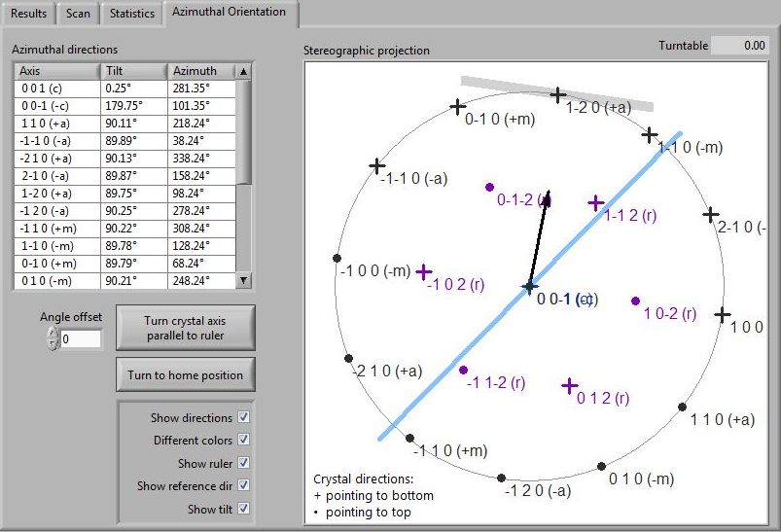The image size is (781, 532).
Task: Open the Statistics tab
Action: [132, 13]
